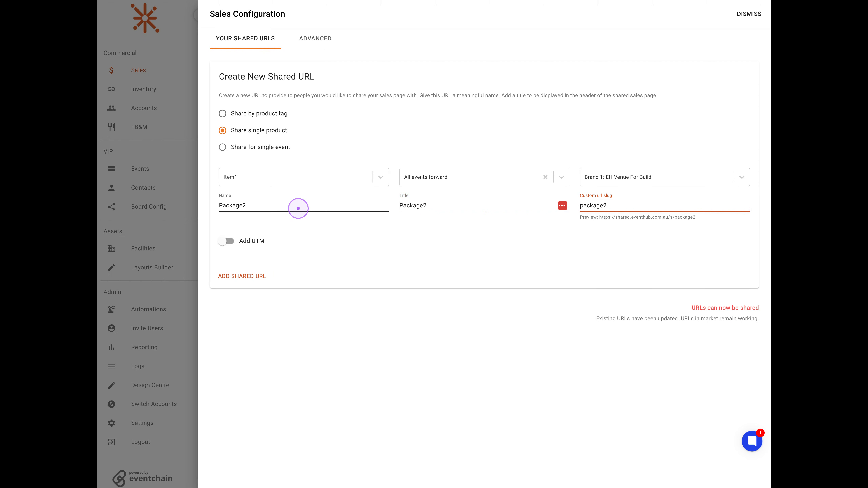Screen dimensions: 868x488
Task: Open Board Config in the sidebar
Action: tap(149, 206)
